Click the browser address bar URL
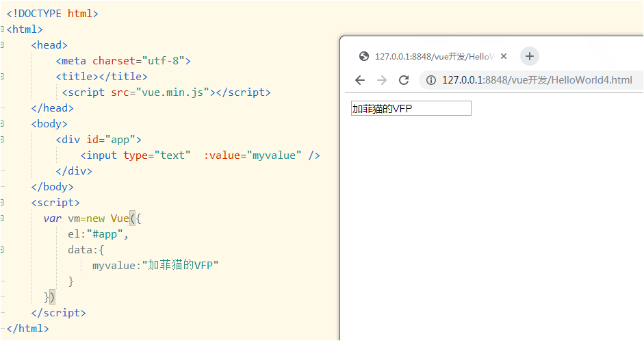This screenshot has width=644, height=341. coord(537,80)
